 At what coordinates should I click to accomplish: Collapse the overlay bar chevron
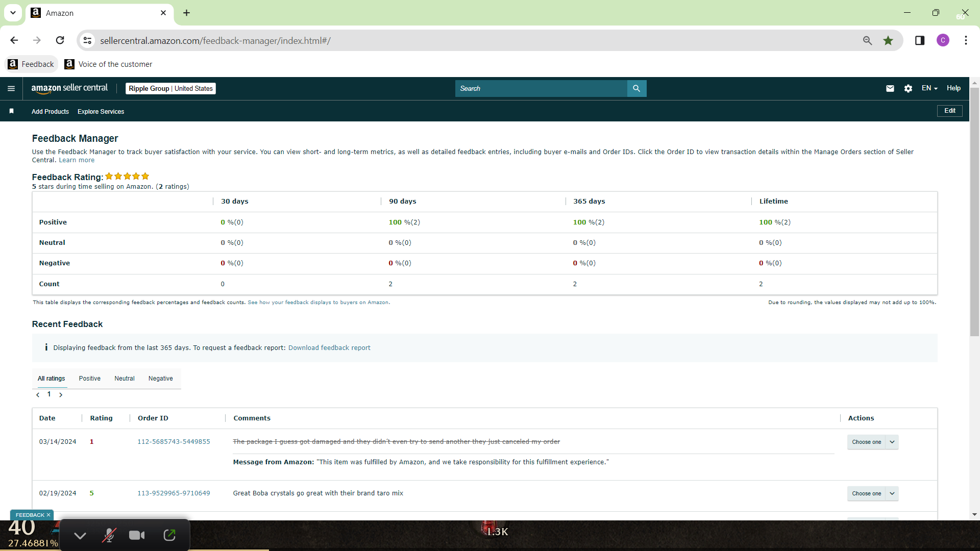[x=80, y=535]
